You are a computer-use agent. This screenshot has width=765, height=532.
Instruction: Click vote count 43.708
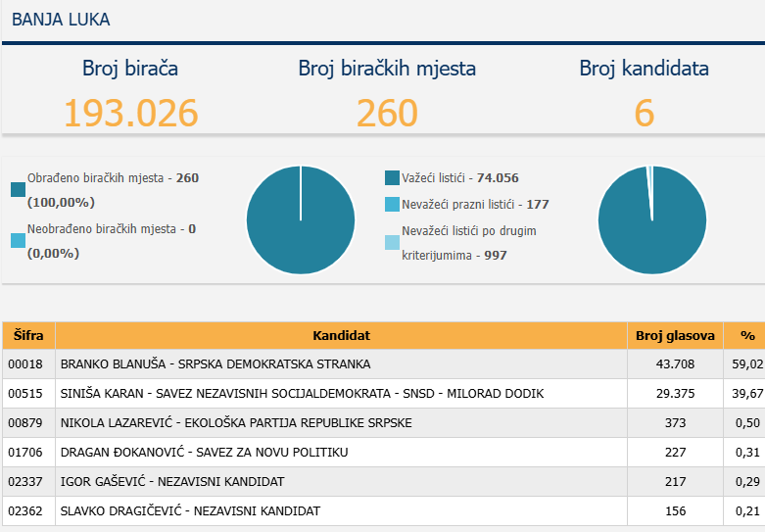point(675,364)
